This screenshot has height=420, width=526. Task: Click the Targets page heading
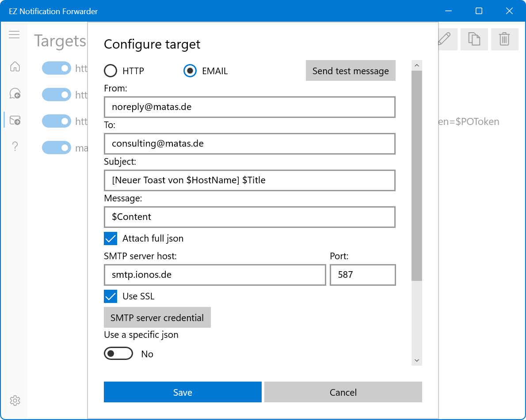(60, 41)
